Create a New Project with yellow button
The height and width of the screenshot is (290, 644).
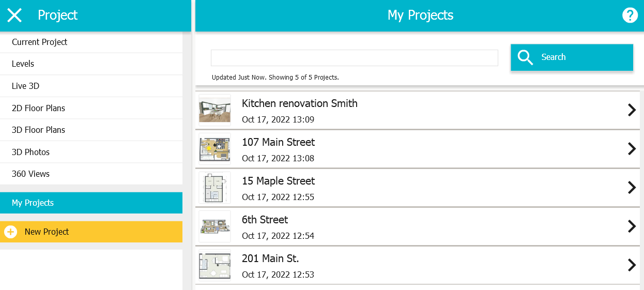coord(91,232)
